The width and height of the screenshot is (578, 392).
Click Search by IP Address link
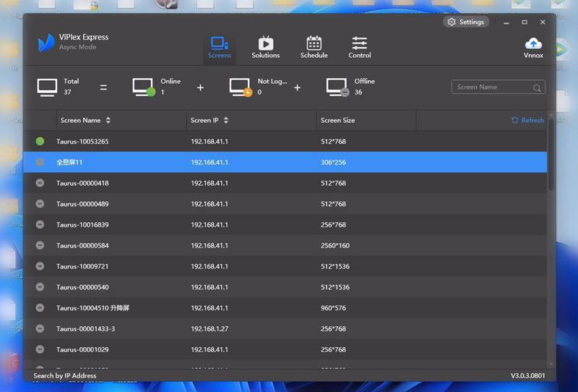pos(65,376)
